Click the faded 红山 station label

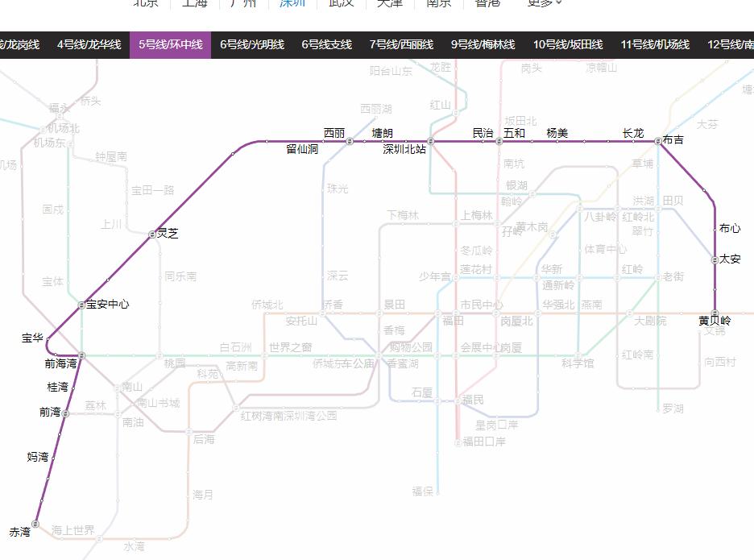441,105
